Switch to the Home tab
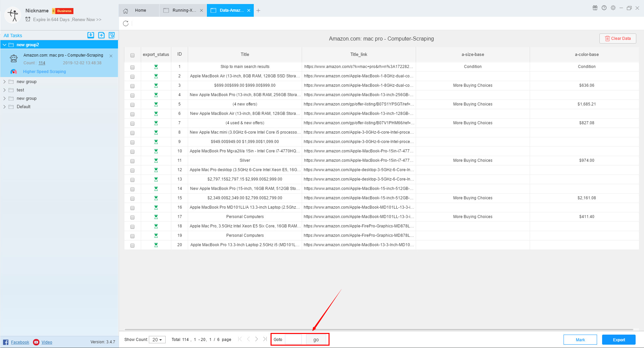The width and height of the screenshot is (644, 348). [x=139, y=10]
